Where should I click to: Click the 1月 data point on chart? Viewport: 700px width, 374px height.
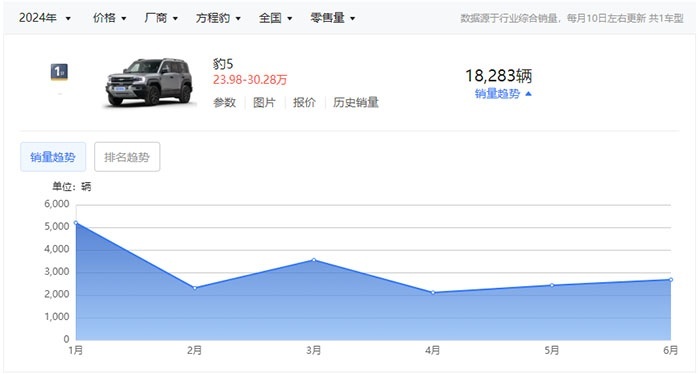(x=76, y=222)
